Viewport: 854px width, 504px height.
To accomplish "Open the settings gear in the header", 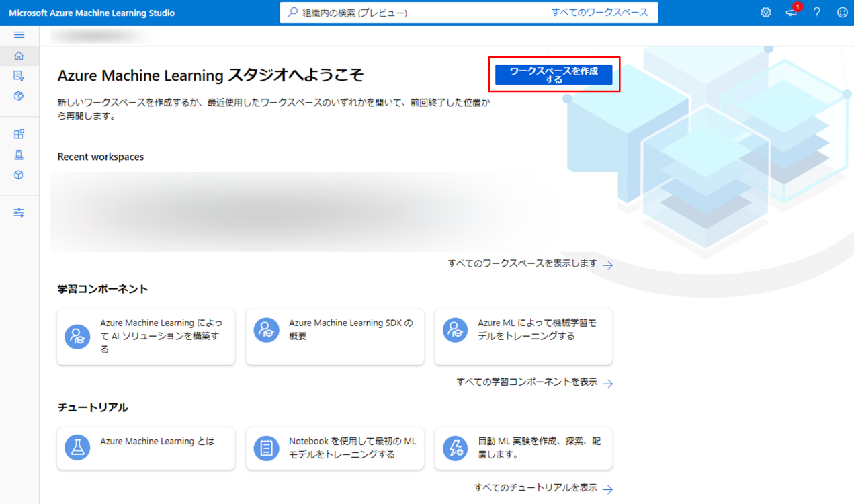I will tap(765, 13).
